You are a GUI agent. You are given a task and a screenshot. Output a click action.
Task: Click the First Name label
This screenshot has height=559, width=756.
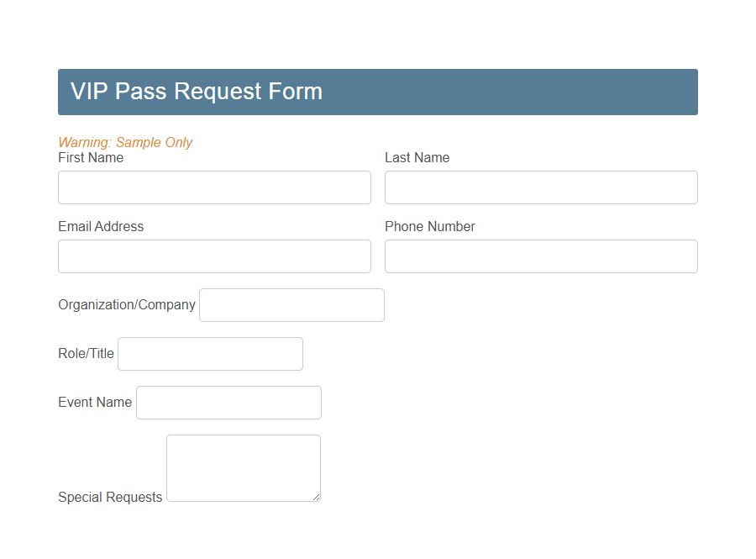(91, 157)
